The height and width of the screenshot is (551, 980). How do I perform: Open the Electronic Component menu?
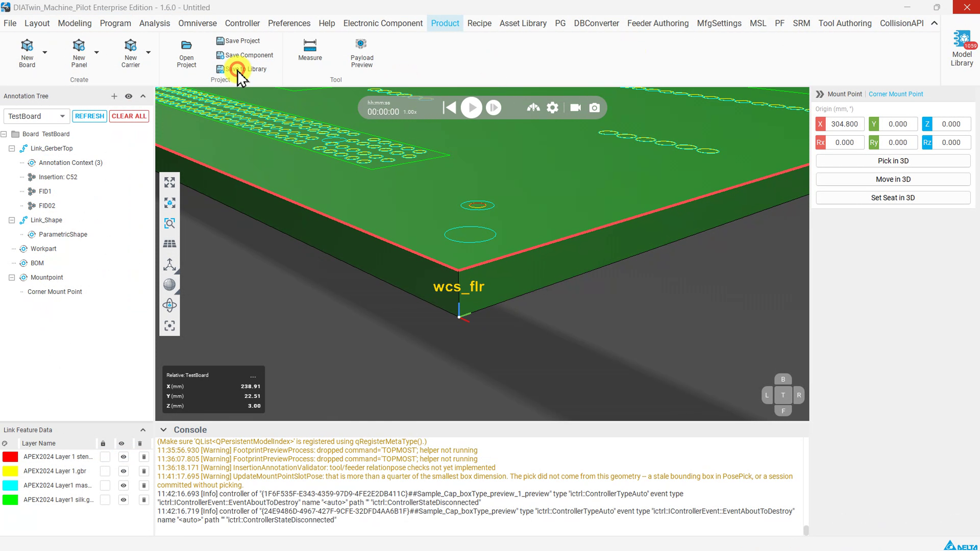[383, 23]
